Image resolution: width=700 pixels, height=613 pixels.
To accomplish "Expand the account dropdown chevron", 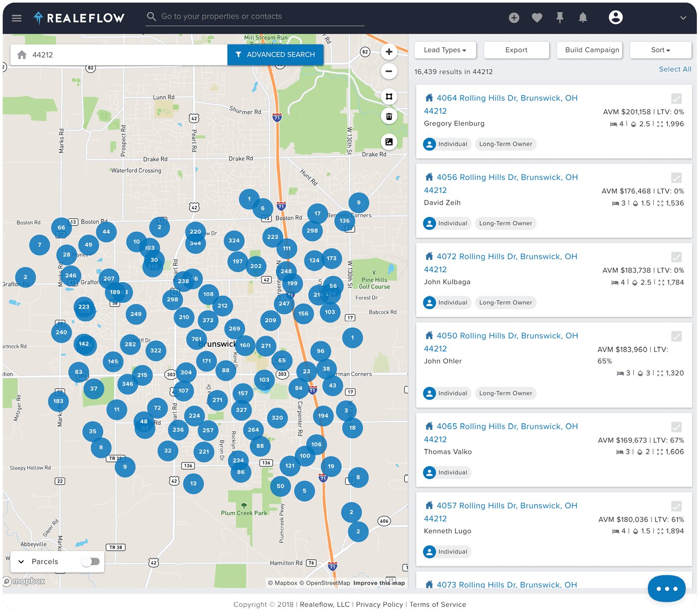I will (683, 18).
